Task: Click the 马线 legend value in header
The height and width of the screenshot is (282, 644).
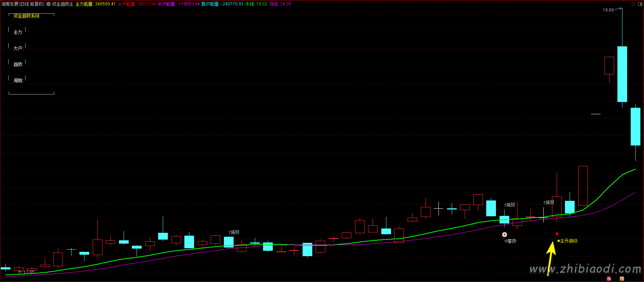Action: 280,4
